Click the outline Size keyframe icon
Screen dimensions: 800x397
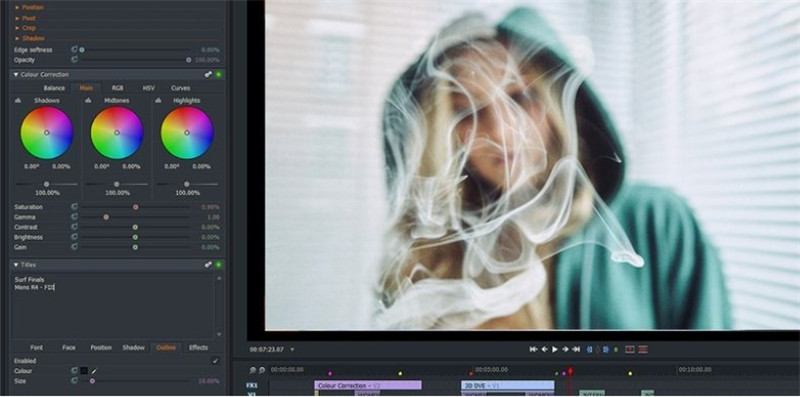pos(74,381)
